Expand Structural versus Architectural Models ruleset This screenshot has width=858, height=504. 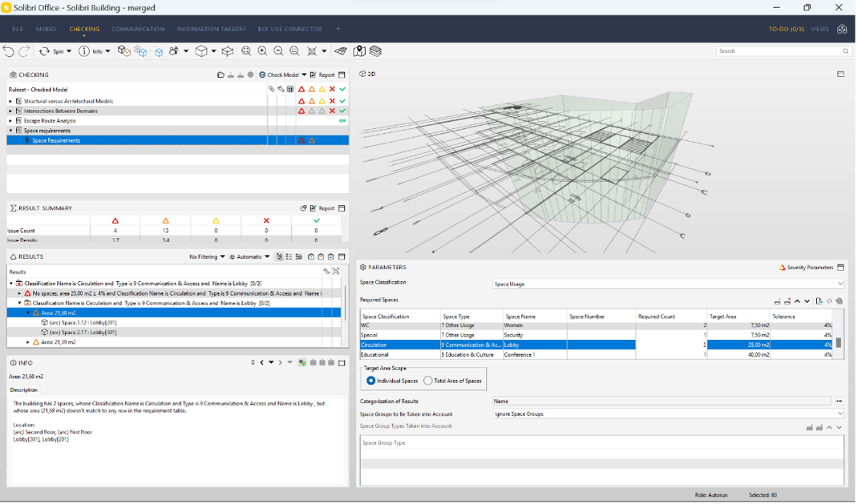(x=10, y=102)
